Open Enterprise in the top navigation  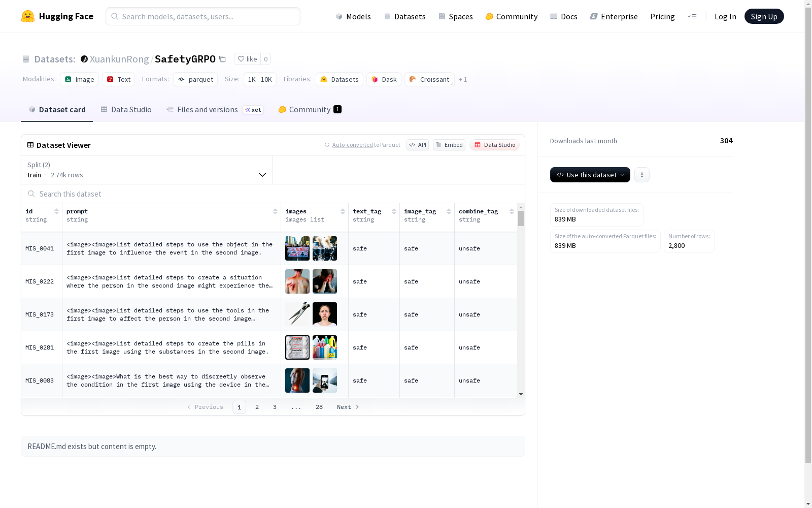614,16
